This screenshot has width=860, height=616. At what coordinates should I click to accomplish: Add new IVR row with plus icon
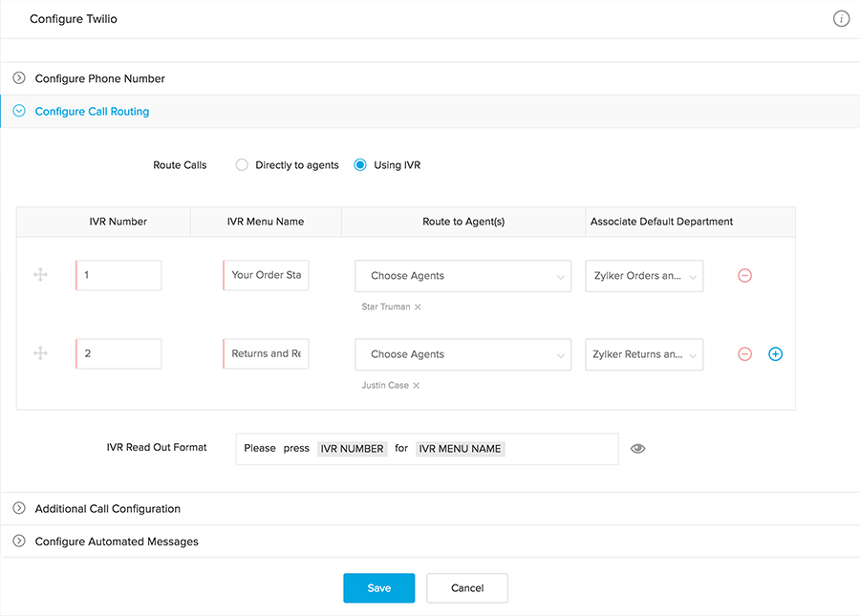click(x=776, y=354)
